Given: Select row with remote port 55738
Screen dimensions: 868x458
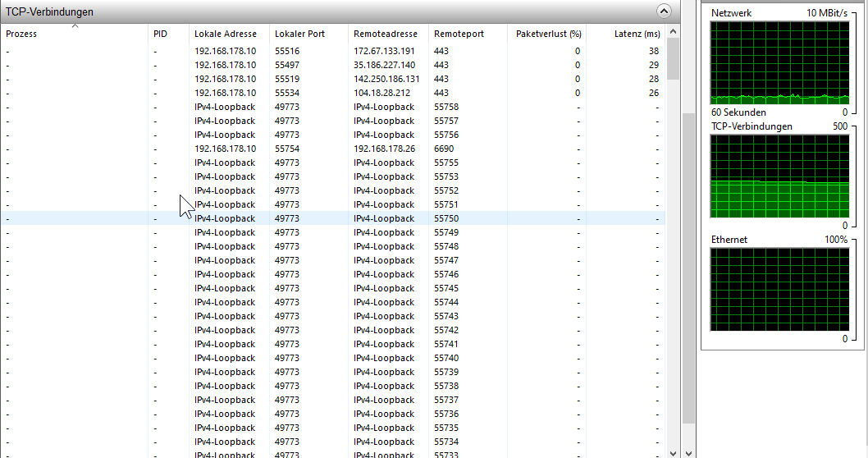Looking at the screenshot, I should (x=333, y=386).
